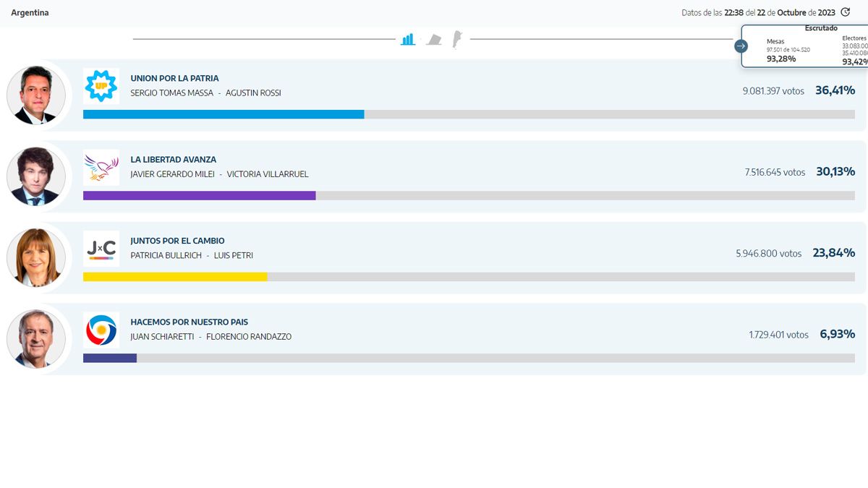The height and width of the screenshot is (488, 868).
Task: Select the bar chart results view
Action: (x=408, y=39)
